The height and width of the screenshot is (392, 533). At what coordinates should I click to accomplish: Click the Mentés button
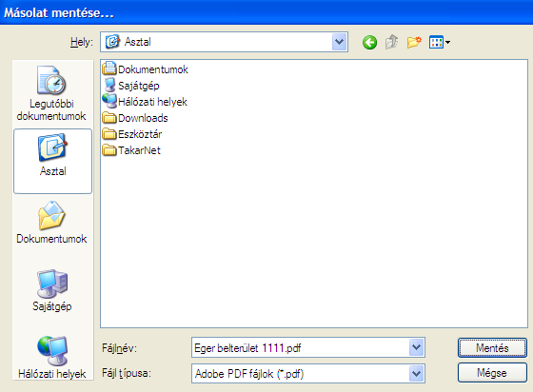(492, 348)
